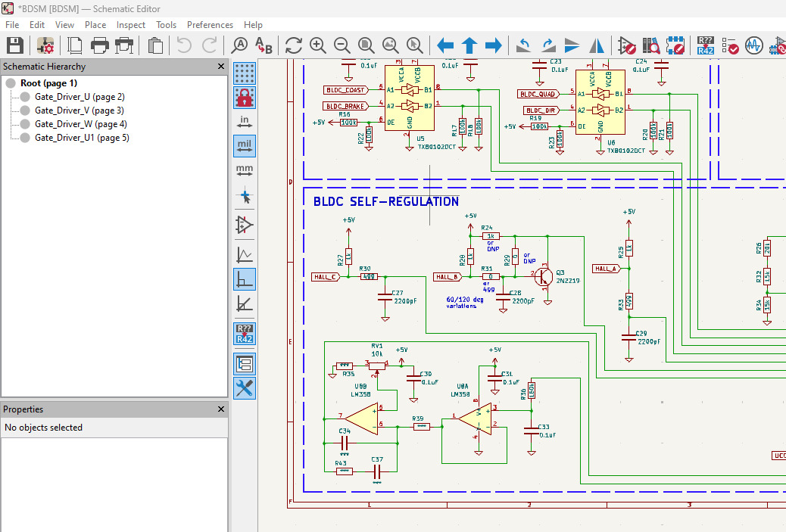Select 90-degree line drawing mode

coord(245,279)
